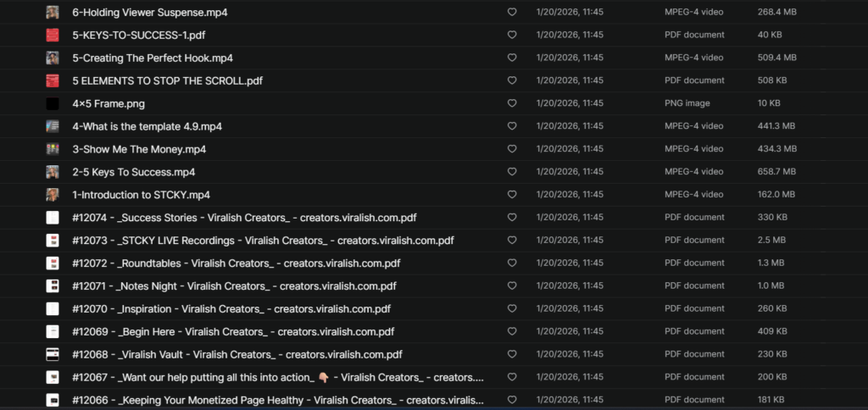Toggle the heart for 3-Show Me The Money.mp4
The image size is (868, 410).
pos(512,149)
